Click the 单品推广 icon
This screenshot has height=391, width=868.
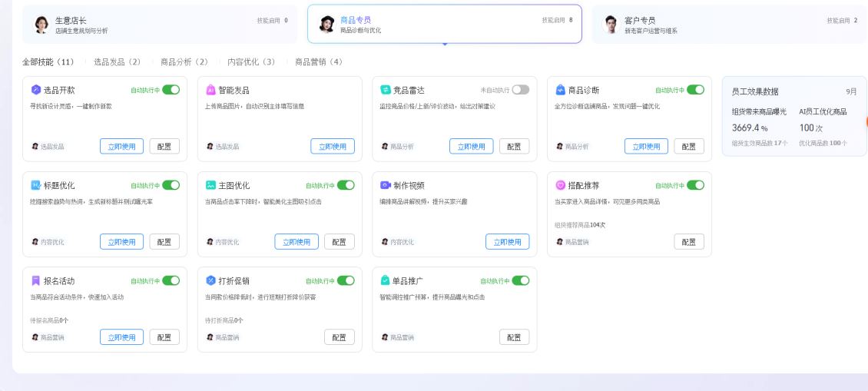386,281
